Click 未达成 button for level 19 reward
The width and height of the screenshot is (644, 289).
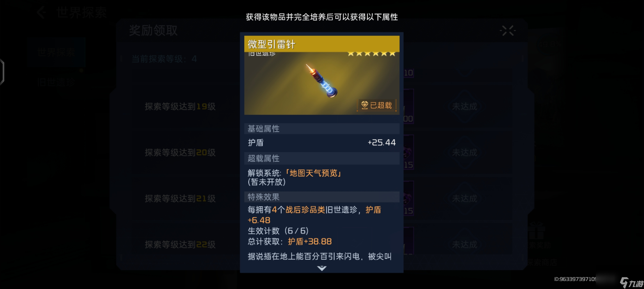click(465, 107)
